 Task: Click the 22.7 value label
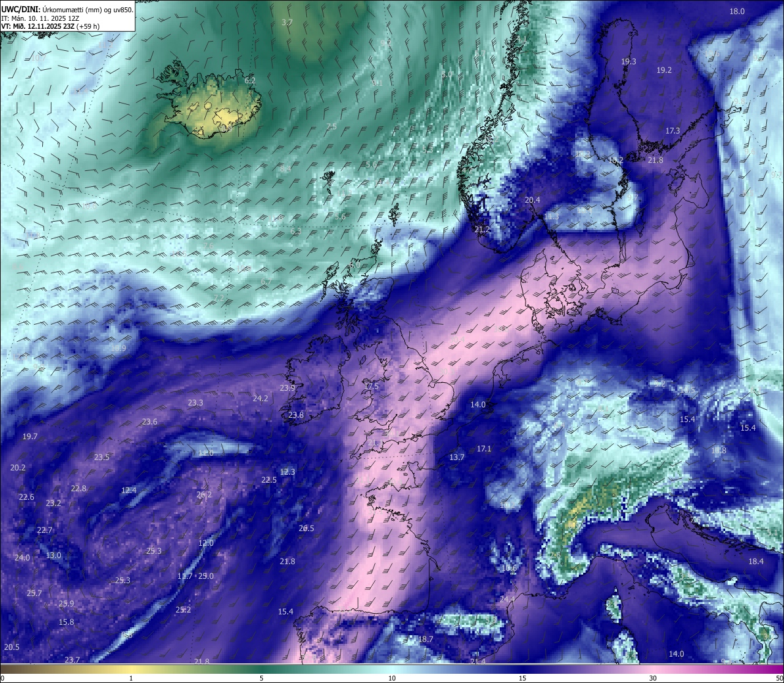coord(45,530)
